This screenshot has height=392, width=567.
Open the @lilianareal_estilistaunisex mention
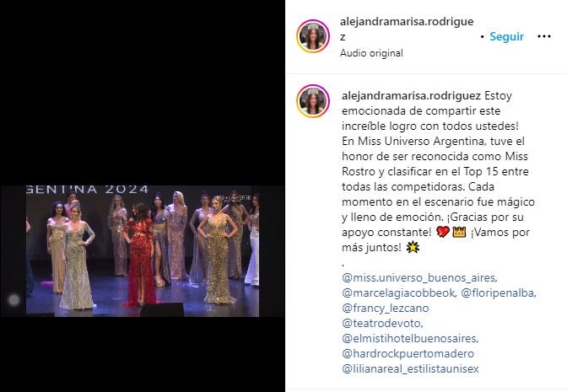[x=410, y=369]
